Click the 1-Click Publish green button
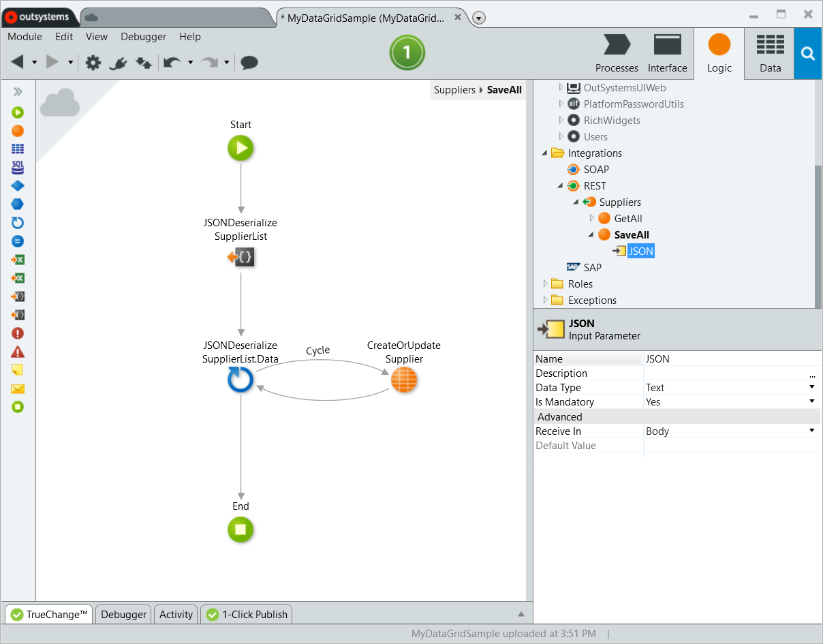The width and height of the screenshot is (823, 644). 407,52
